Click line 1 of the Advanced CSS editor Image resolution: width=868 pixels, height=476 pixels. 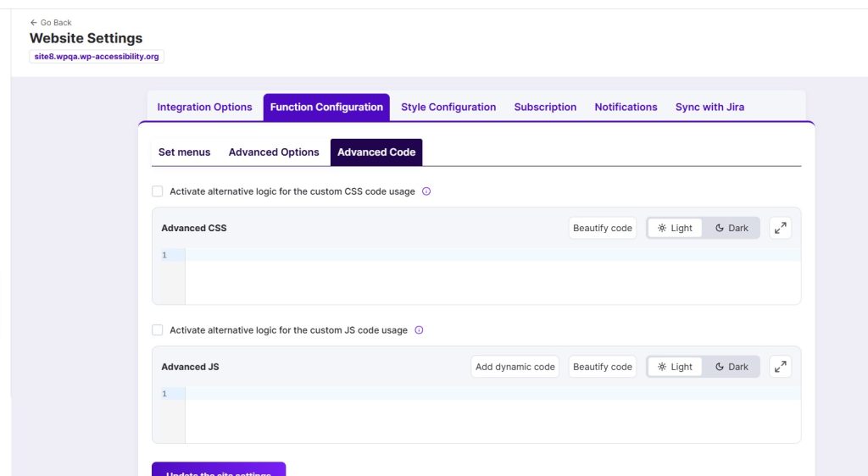coord(492,255)
